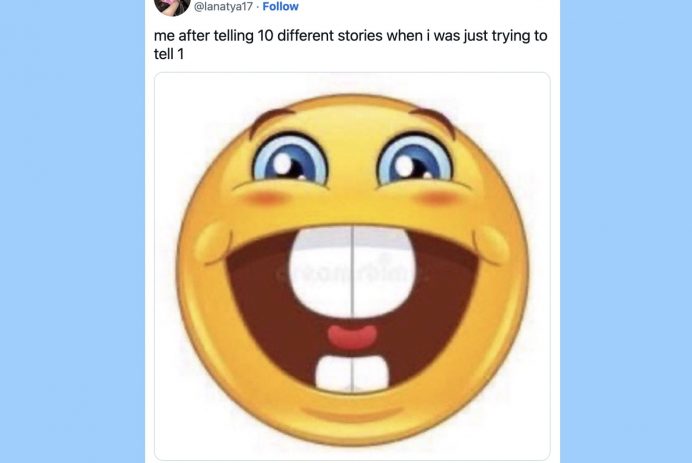
Task: Click the emoji's chin below the mouth
Action: [x=352, y=412]
